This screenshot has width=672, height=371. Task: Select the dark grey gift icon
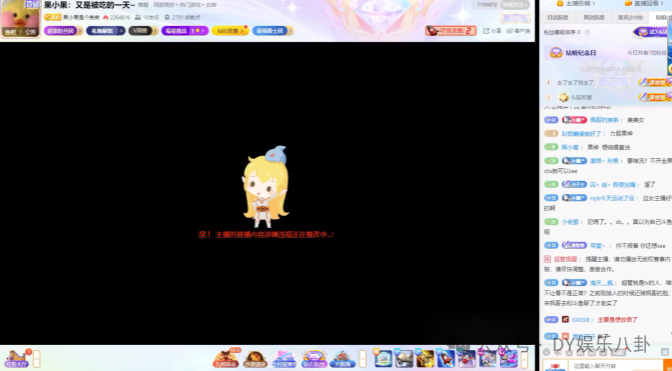click(x=404, y=358)
